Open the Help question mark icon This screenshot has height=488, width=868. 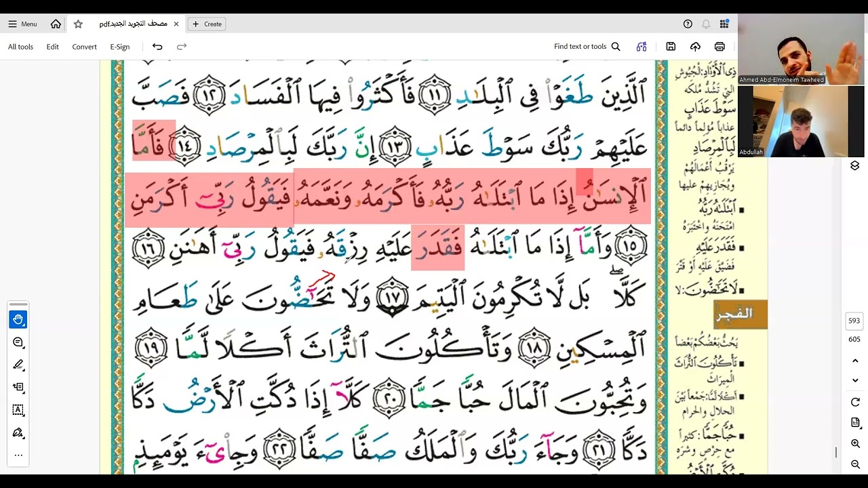click(x=688, y=24)
